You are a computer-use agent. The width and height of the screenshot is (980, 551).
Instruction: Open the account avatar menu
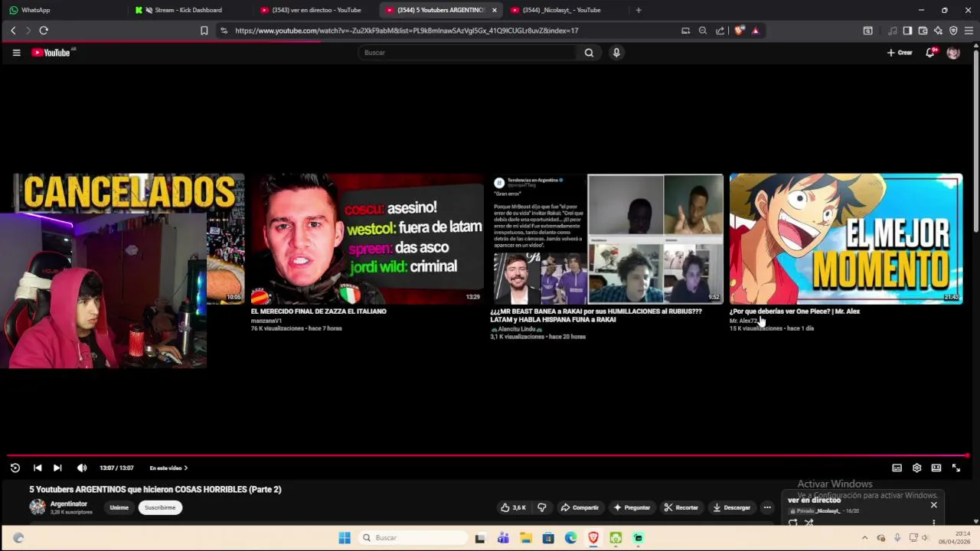pyautogui.click(x=953, y=53)
